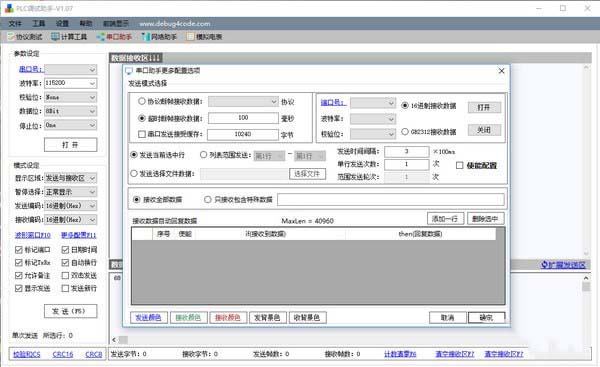Screen dimensions: 600x367
Task: Expand the dialog's 波特率 dropdown
Action: tap(373, 119)
